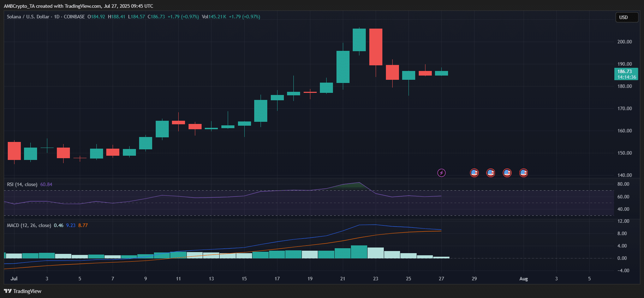Click the current price label 186.73
This screenshot has height=298, width=644.
tap(626, 74)
